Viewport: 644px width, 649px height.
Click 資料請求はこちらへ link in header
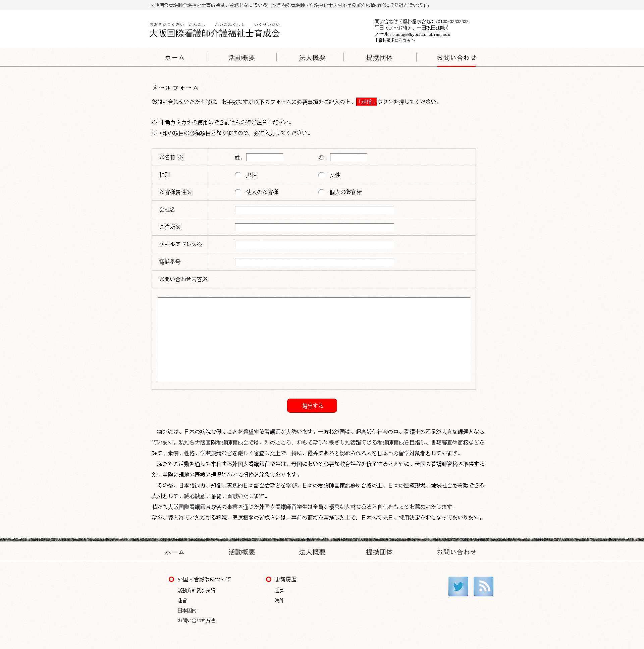(394, 40)
